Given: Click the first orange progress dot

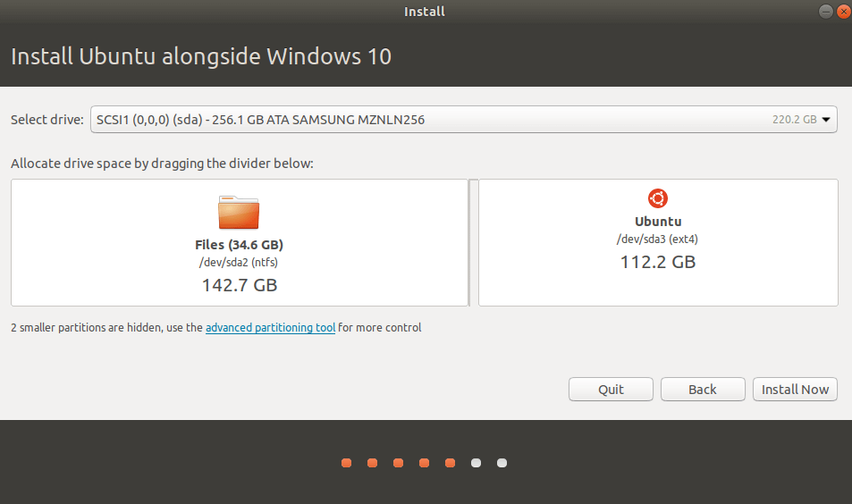Looking at the screenshot, I should click(x=346, y=463).
